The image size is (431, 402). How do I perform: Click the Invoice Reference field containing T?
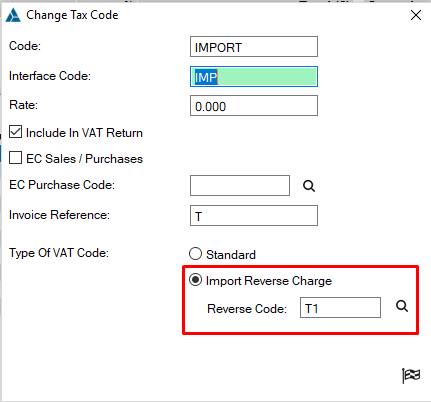click(x=254, y=216)
